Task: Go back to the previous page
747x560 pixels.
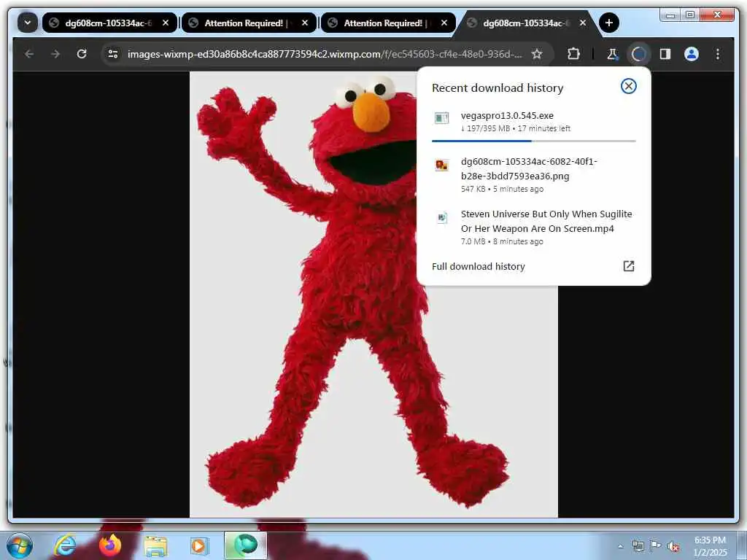Action: (x=29, y=54)
